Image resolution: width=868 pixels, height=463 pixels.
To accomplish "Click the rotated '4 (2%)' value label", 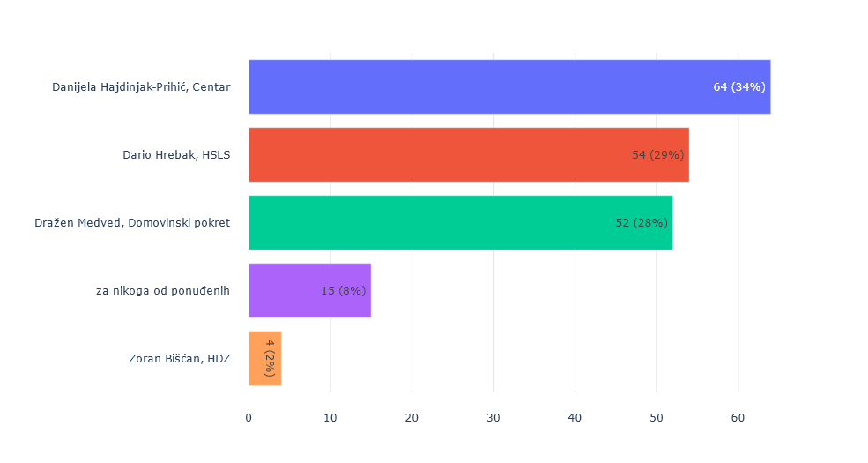I will point(271,359).
